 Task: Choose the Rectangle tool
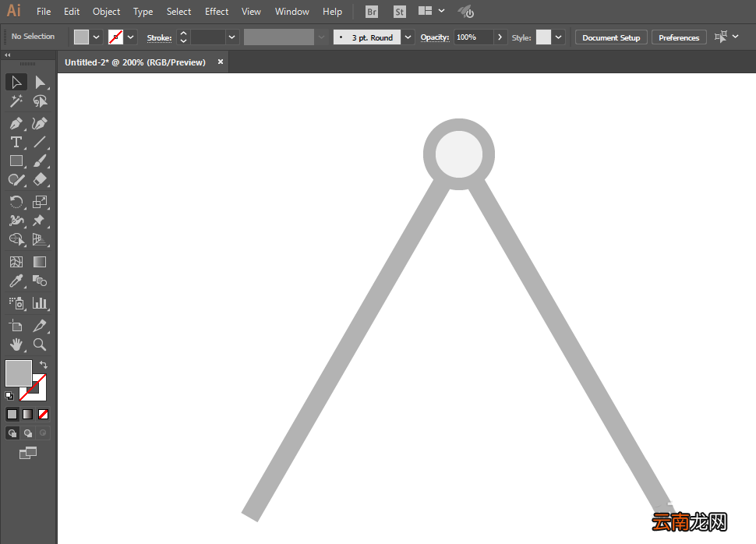click(x=16, y=161)
